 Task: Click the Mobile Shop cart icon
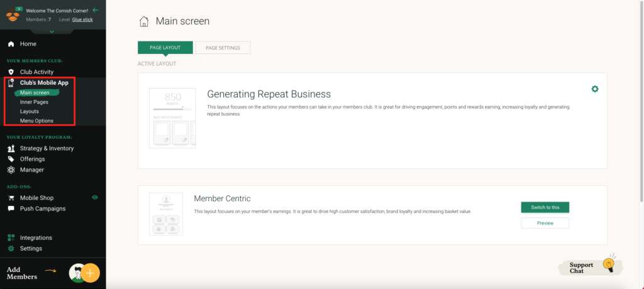(11, 198)
